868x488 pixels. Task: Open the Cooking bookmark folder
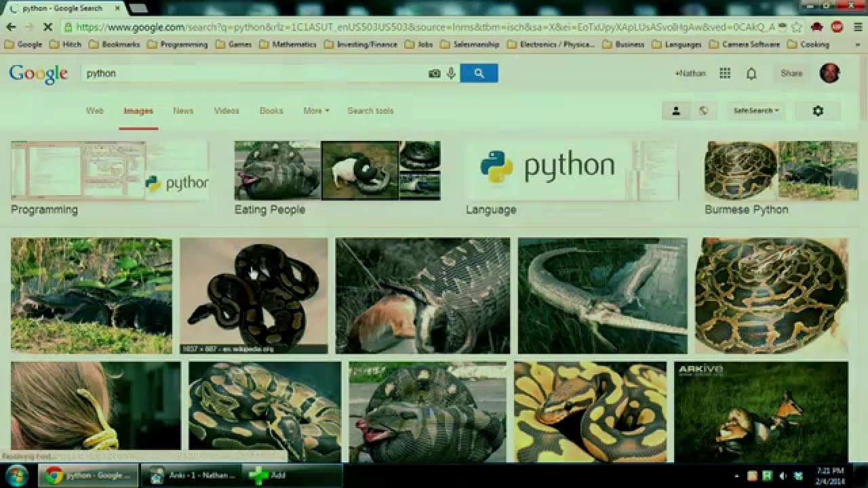point(808,44)
